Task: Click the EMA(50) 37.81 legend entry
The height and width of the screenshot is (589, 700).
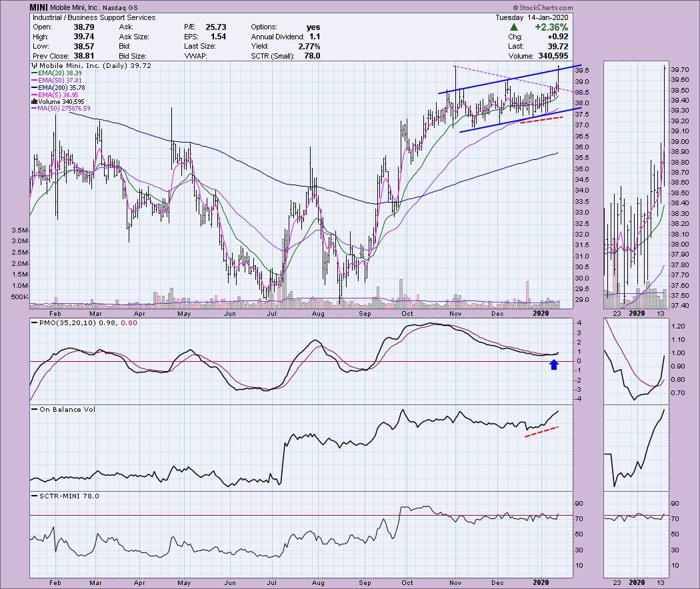Action: [56, 81]
